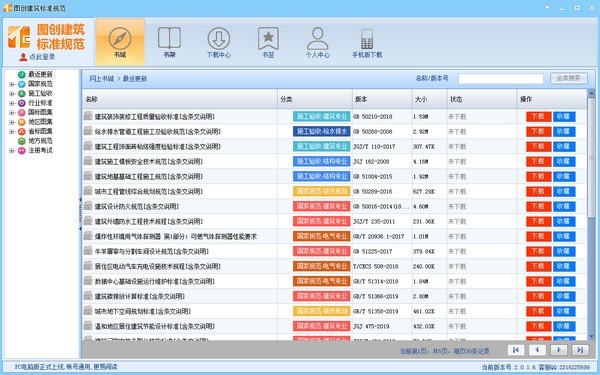This screenshot has height=375, width=600.
Task: Open the 手机版下载 mobile download icon
Action: coord(367,42)
